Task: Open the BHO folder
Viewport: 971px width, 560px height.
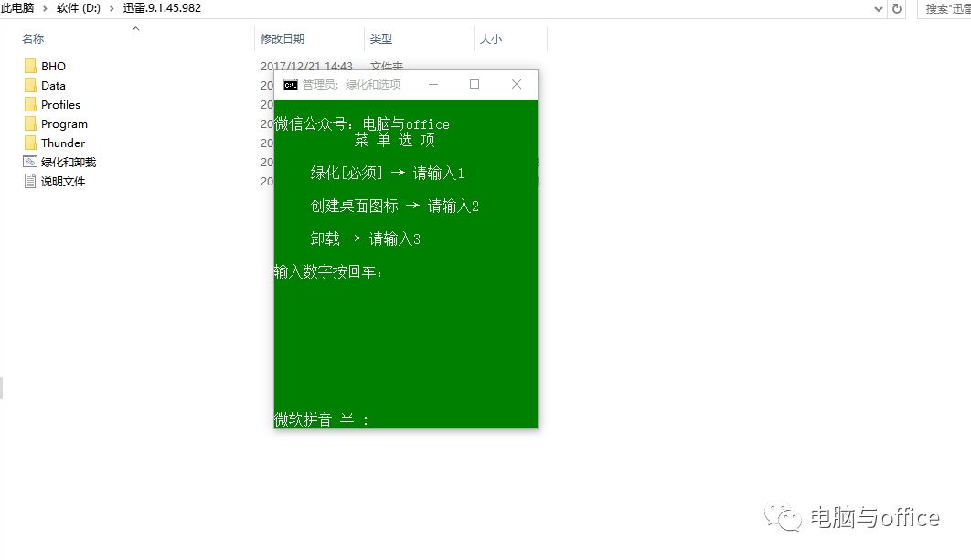Action: pos(52,66)
